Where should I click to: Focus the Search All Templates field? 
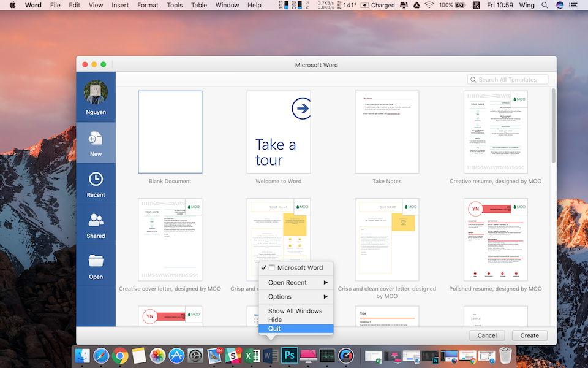click(507, 80)
